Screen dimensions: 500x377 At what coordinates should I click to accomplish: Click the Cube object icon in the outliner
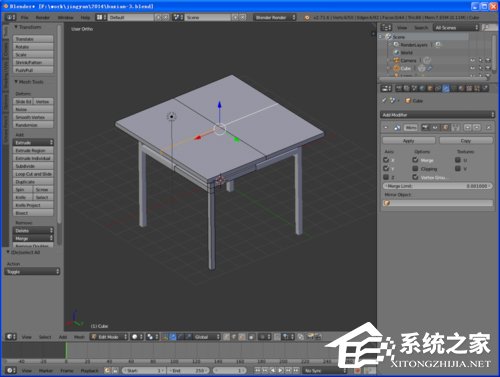coord(396,68)
